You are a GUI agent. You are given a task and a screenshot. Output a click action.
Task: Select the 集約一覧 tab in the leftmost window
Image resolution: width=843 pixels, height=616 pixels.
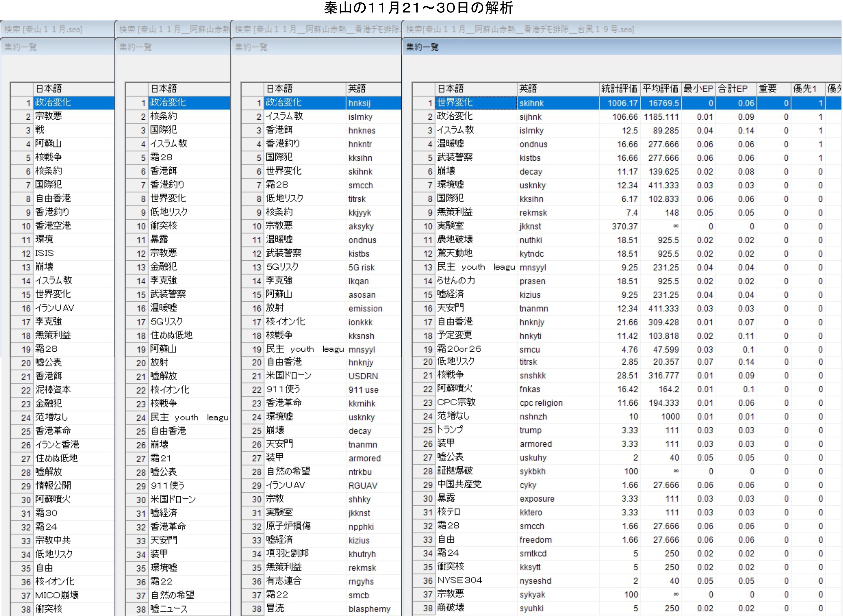pyautogui.click(x=20, y=47)
